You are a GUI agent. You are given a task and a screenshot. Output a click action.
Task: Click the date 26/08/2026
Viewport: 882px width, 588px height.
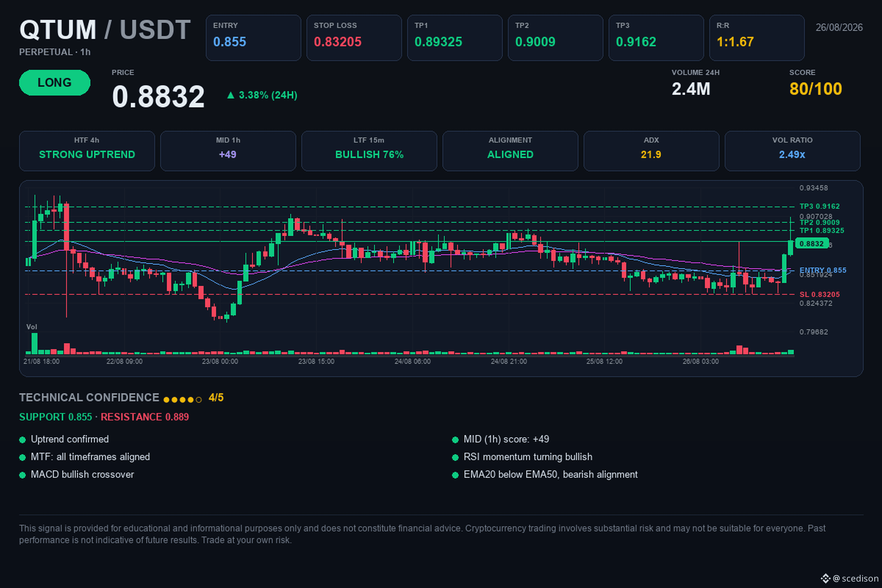[x=839, y=27]
